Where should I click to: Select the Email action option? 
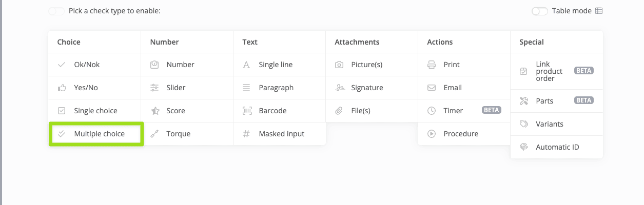point(453,88)
